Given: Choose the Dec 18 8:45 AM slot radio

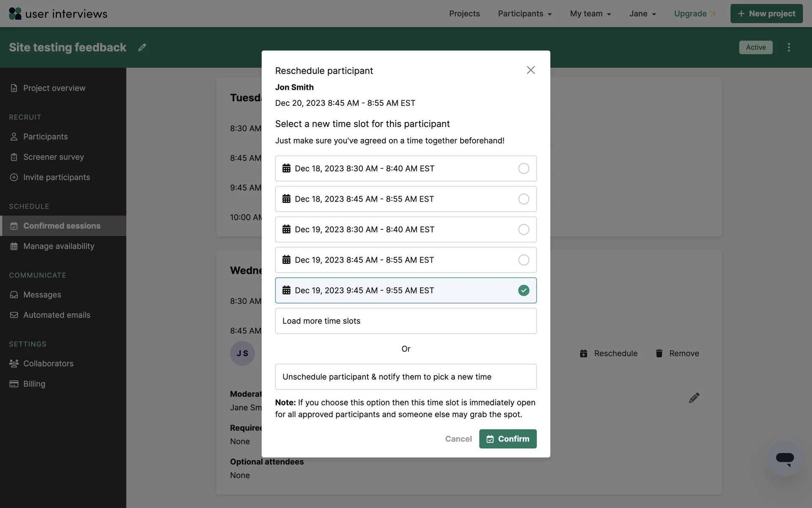Looking at the screenshot, I should point(524,199).
